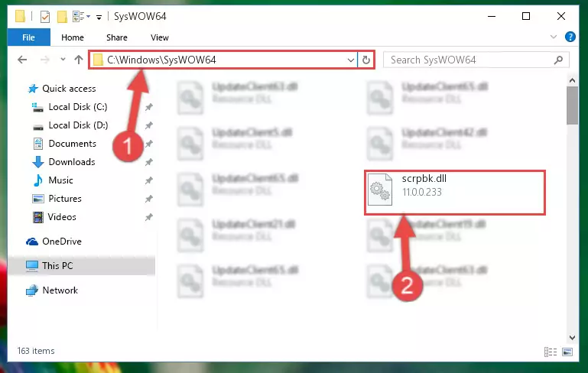The height and width of the screenshot is (373, 588).
Task: Click the vertical scrollbar thumb
Action: click(x=572, y=105)
